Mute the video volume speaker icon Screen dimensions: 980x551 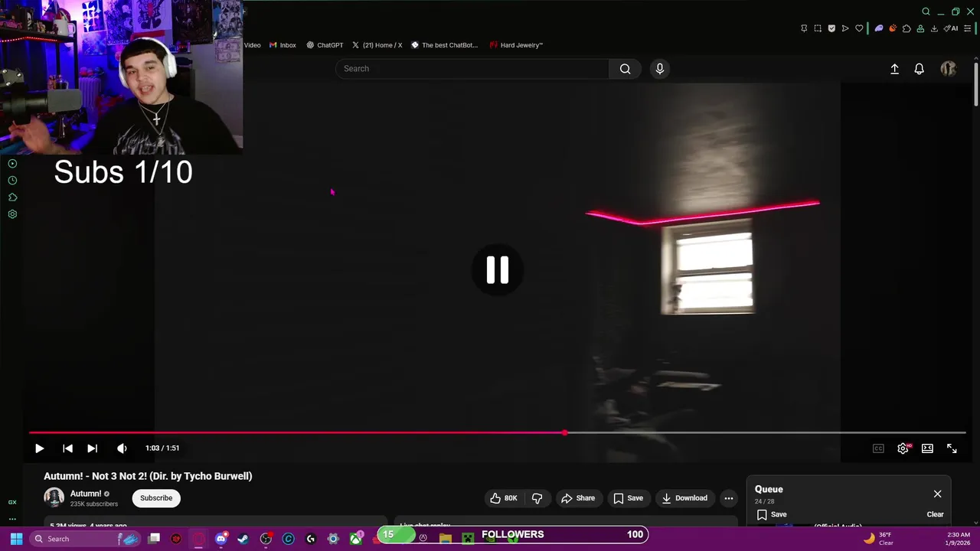click(x=122, y=448)
